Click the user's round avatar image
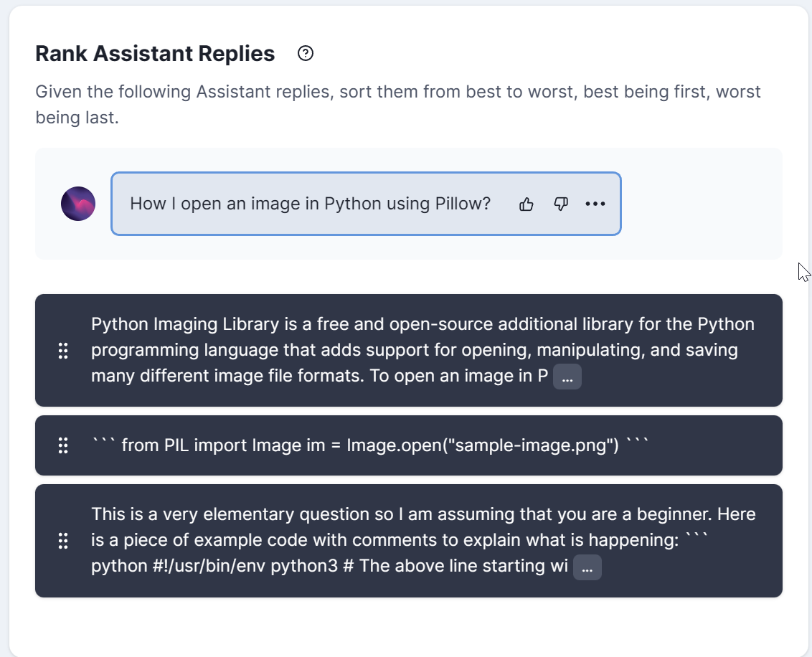The width and height of the screenshot is (812, 657). pyautogui.click(x=77, y=204)
